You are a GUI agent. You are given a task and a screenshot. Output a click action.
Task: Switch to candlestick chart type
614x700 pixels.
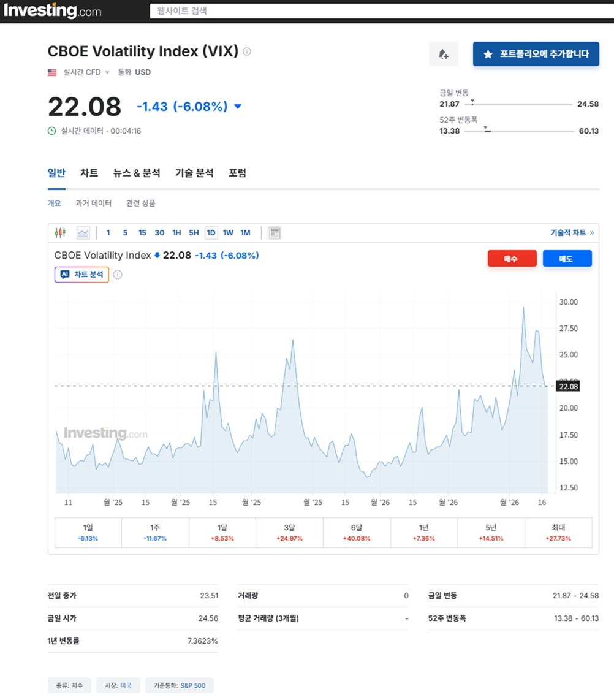[60, 232]
